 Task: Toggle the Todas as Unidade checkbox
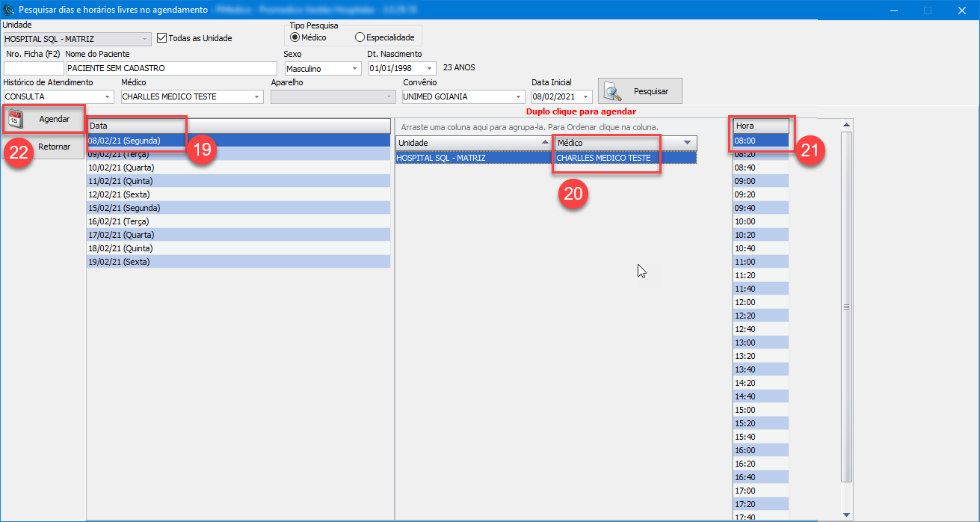pos(162,38)
